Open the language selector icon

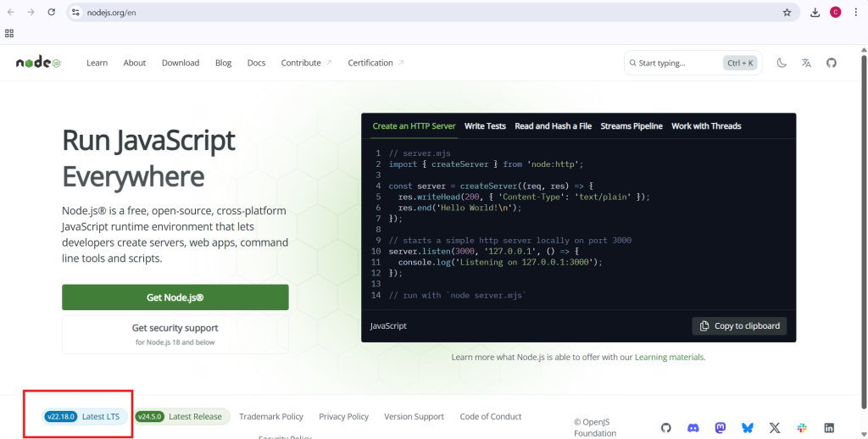point(806,63)
